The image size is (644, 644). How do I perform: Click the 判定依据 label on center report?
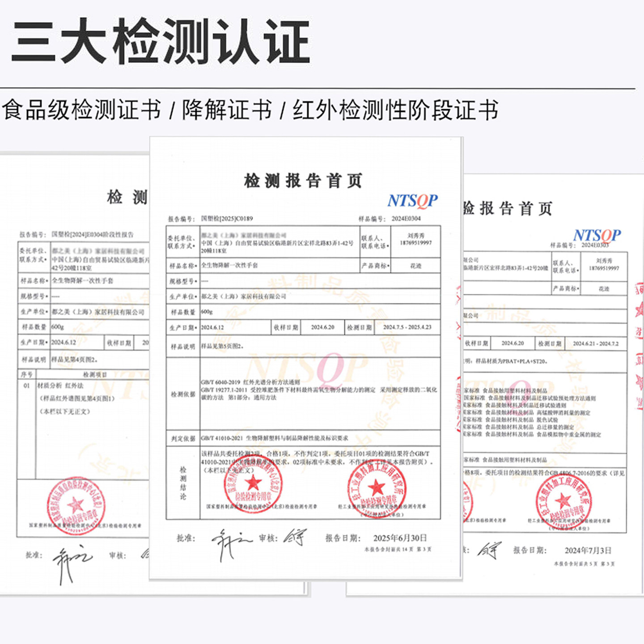[183, 439]
